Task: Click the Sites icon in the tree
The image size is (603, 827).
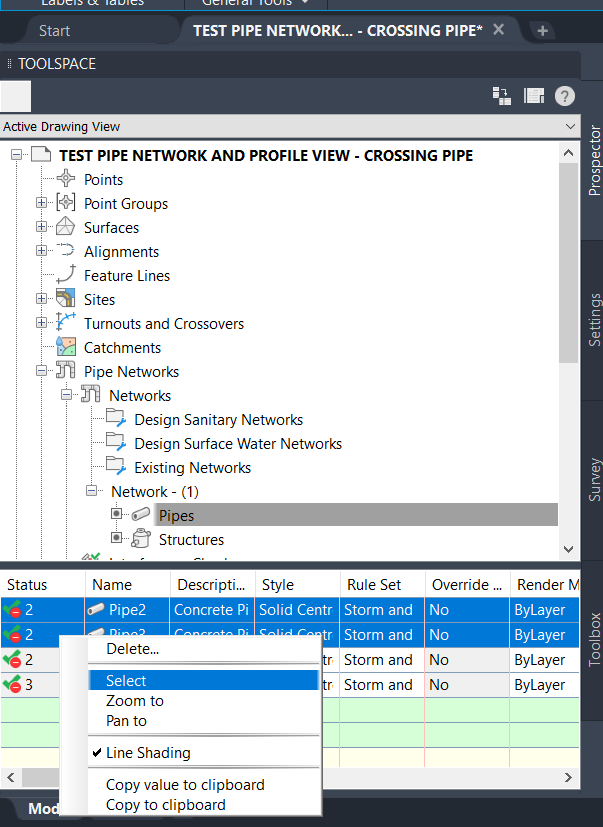Action: [x=66, y=299]
